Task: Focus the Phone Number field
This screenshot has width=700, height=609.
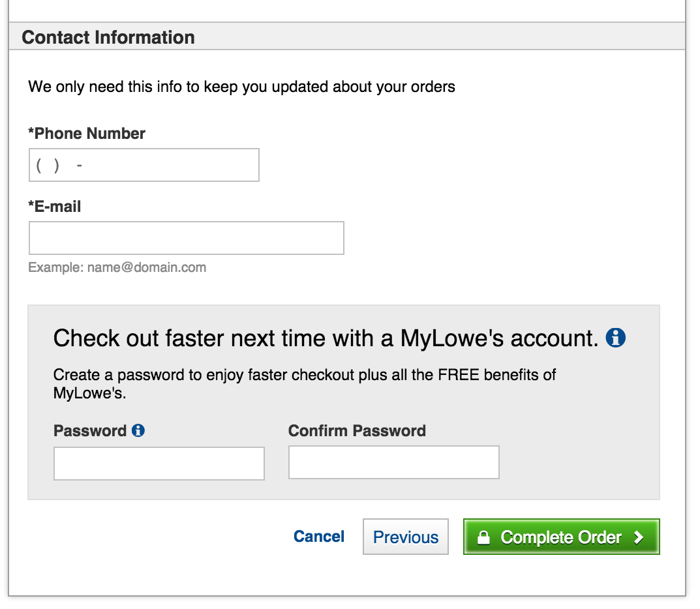Action: (144, 165)
